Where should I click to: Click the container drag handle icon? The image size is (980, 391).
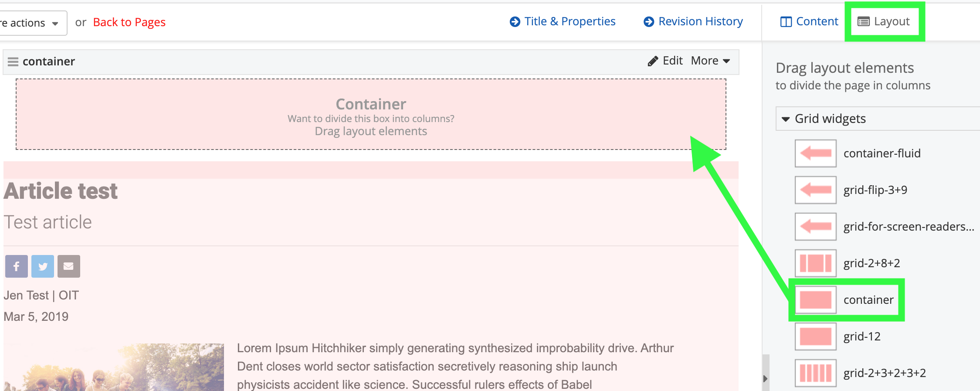[x=13, y=62]
